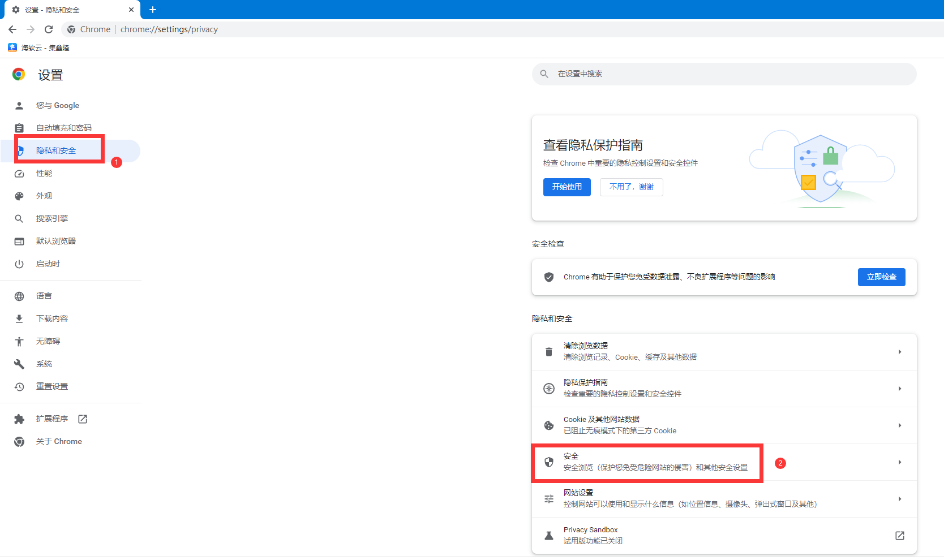This screenshot has width=944, height=560.
Task: Click the magnifier icon for 搜索引擎
Action: tap(19, 219)
